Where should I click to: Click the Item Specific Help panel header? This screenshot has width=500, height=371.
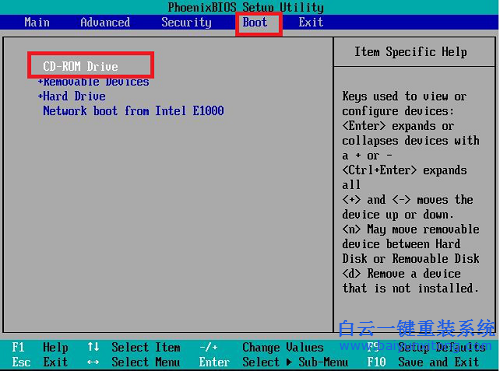click(x=411, y=52)
